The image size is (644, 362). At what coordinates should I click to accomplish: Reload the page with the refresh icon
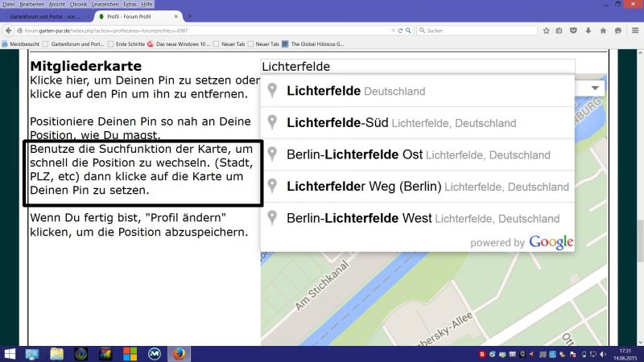coord(400,31)
